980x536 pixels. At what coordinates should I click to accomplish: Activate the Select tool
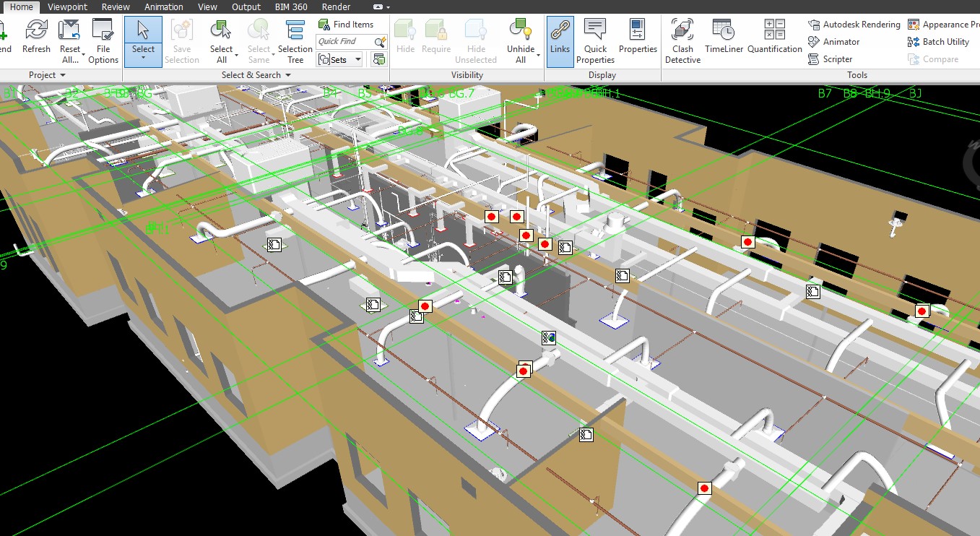coord(143,35)
